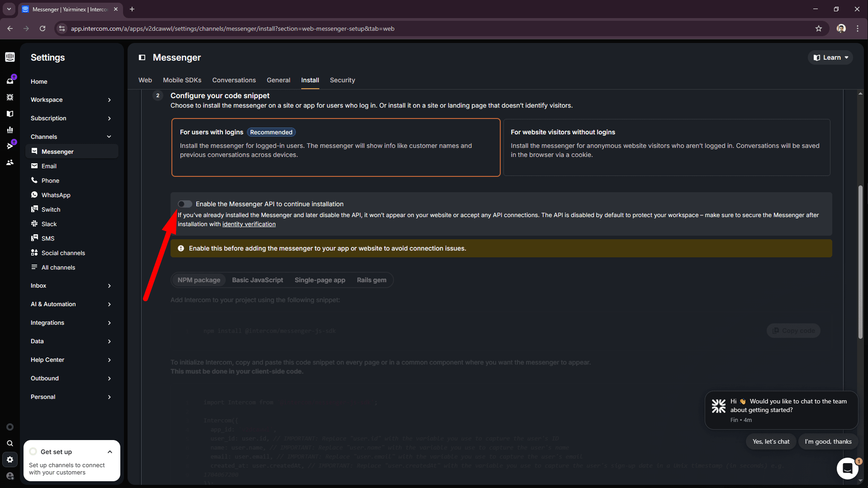
Task: Open the Inbox icon in left rail
Action: 10,81
